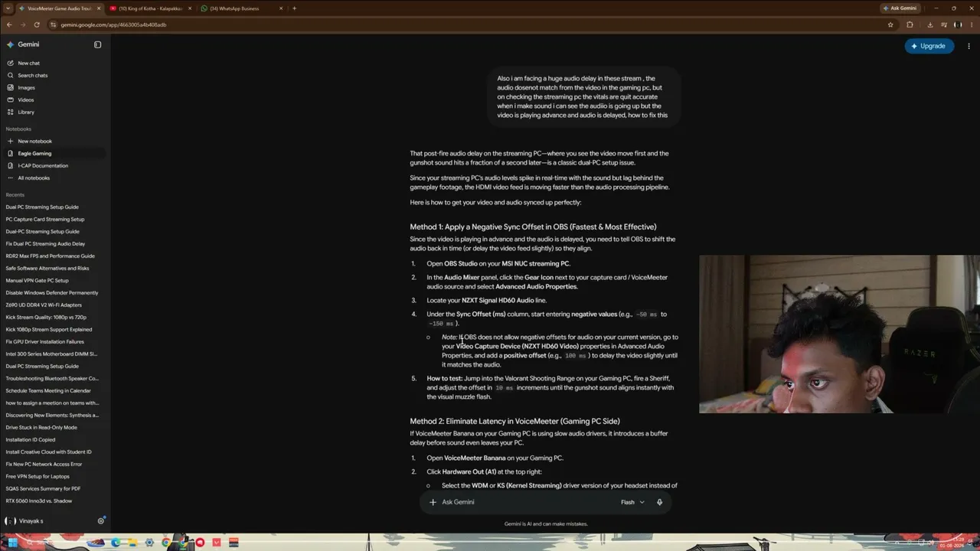980x551 pixels.
Task: Open the Chrome three-dot menu
Action: tap(970, 24)
